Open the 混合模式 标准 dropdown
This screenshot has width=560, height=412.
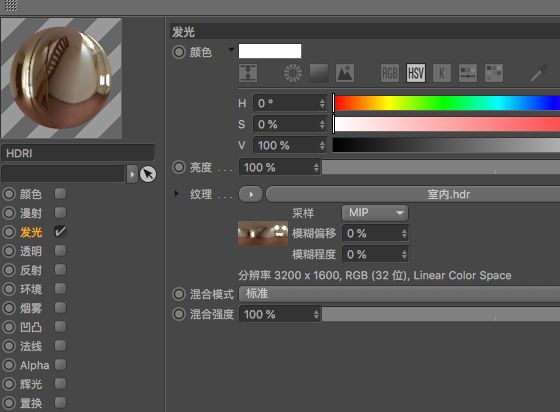(x=399, y=294)
